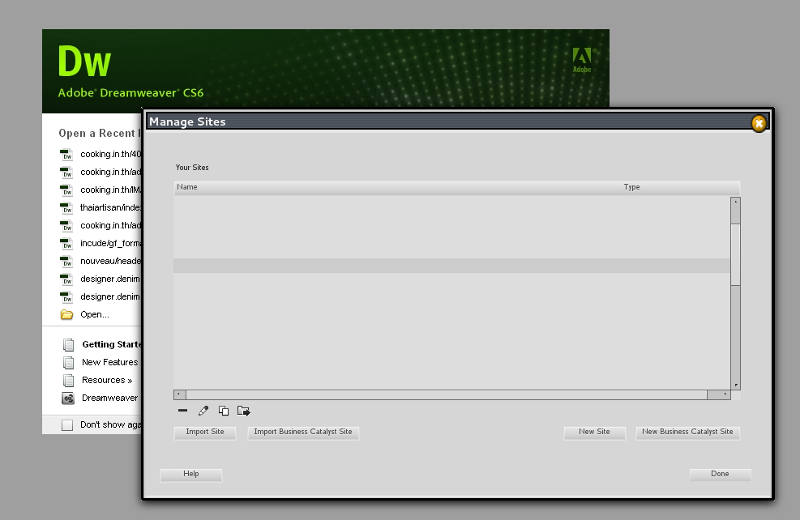Sort sites by the Name column header
This screenshot has width=800, height=520.
(187, 187)
